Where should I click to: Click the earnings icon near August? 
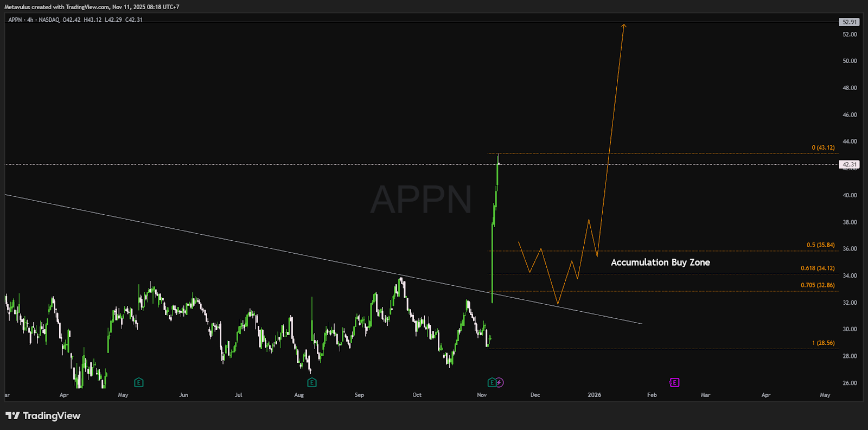(311, 382)
